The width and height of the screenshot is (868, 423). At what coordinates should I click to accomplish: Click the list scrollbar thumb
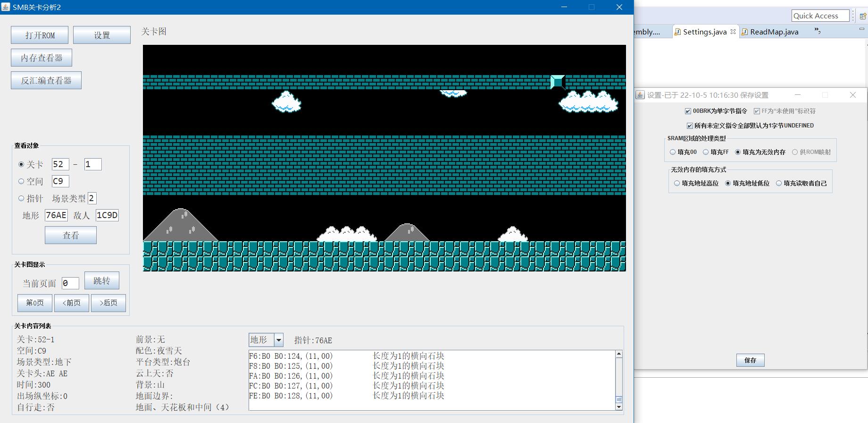[619, 399]
